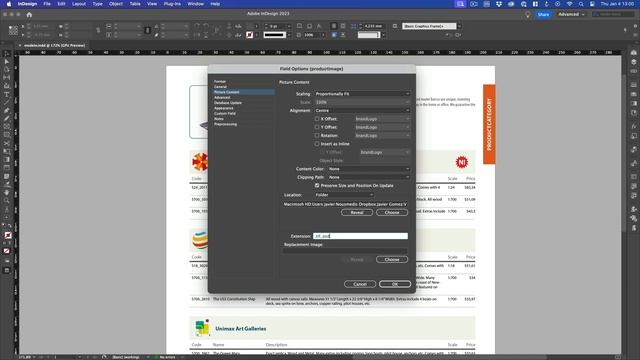Select the Selection tool in the toolbox
This screenshot has height=360, width=640.
click(7, 53)
